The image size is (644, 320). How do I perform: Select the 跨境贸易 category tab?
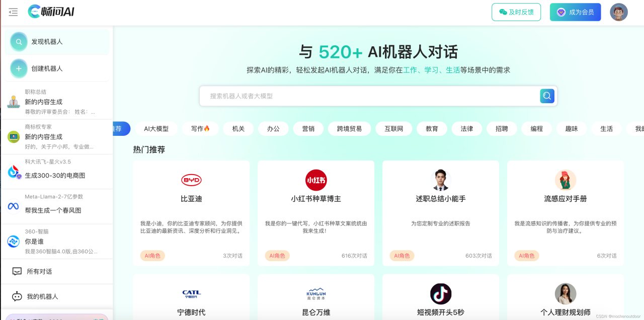[349, 129]
